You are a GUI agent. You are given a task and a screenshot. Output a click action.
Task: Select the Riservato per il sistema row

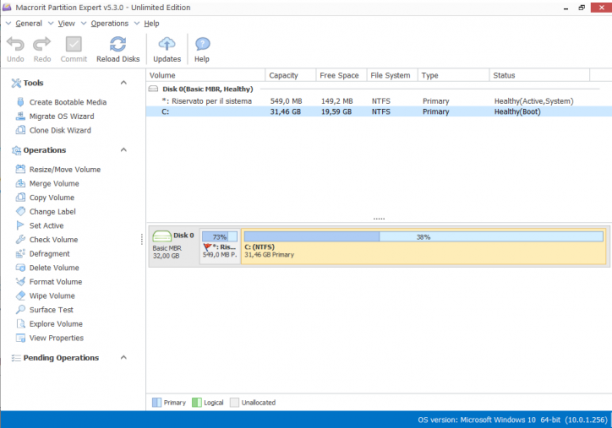click(x=379, y=101)
